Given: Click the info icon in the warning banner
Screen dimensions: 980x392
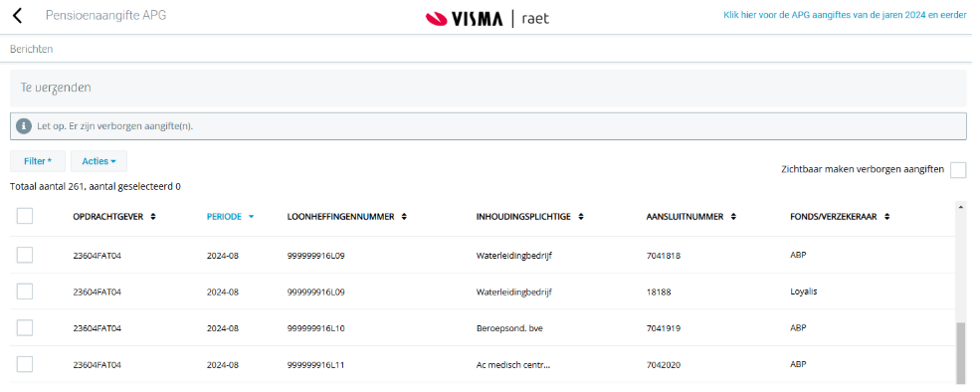Looking at the screenshot, I should pyautogui.click(x=24, y=126).
